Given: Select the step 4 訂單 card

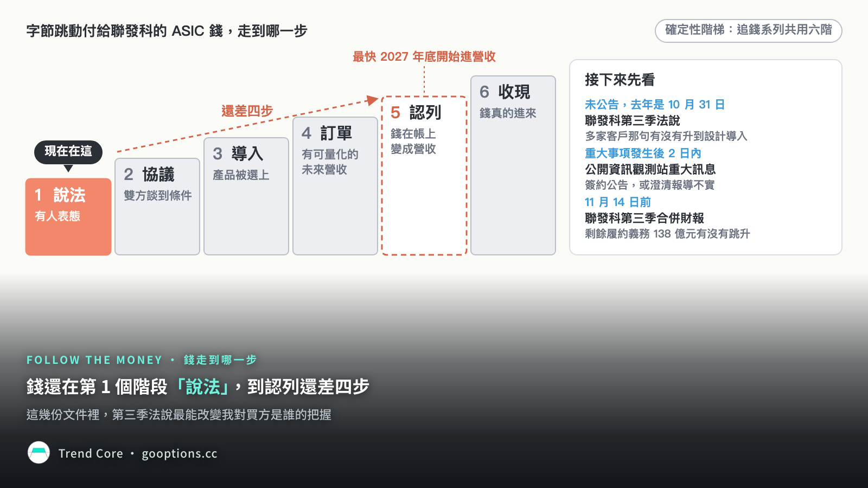Looking at the screenshot, I should pos(335,186).
